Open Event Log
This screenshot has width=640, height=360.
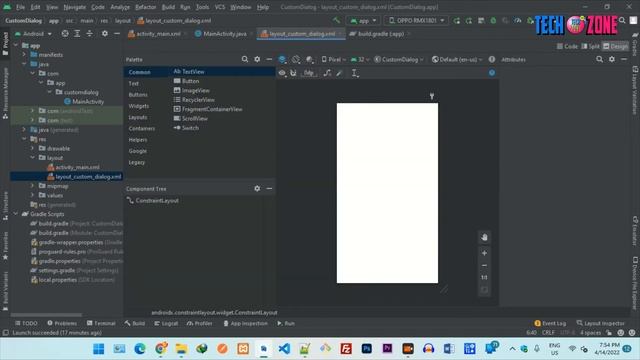click(x=550, y=323)
